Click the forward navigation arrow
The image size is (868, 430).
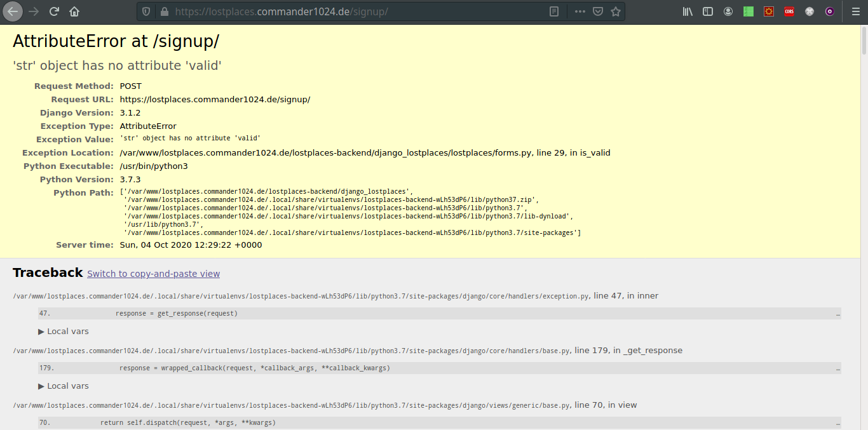point(34,11)
